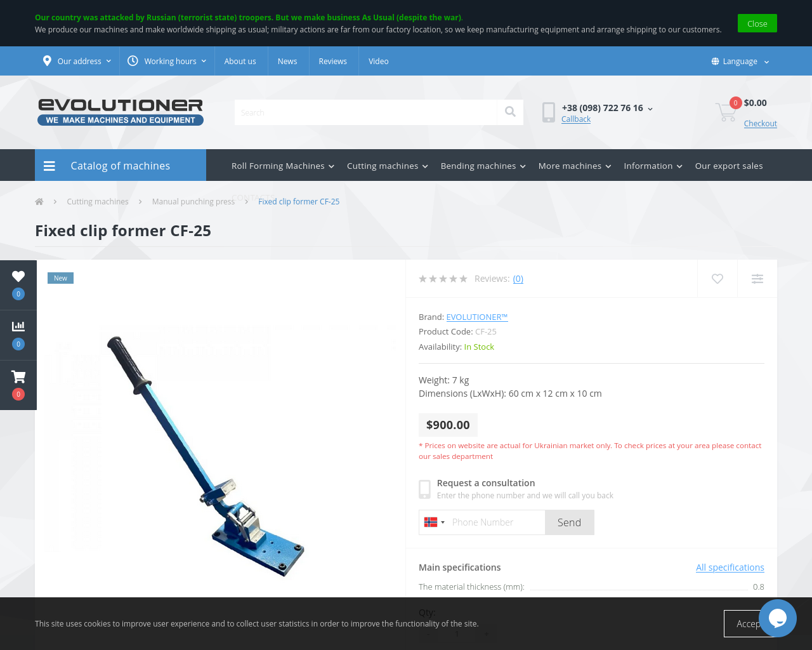Click the CF-25 product image

pyautogui.click(x=206, y=456)
